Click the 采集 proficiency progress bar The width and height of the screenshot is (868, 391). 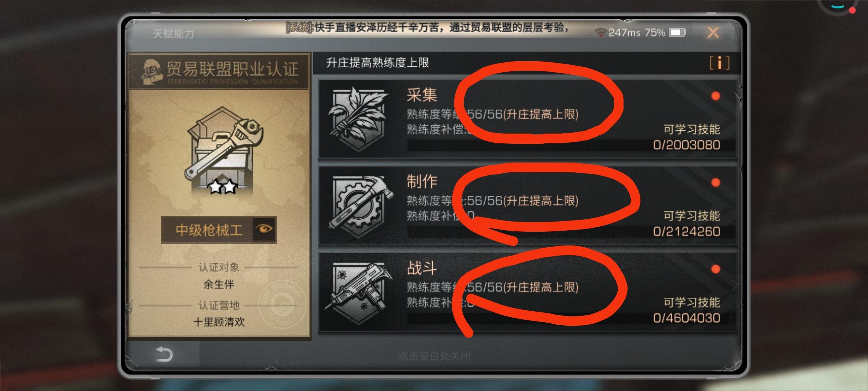[571, 146]
